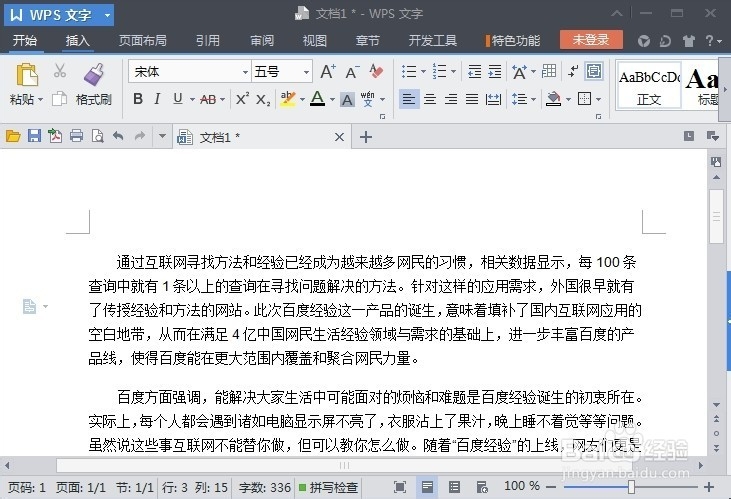Select the Format Painter brush

94,75
